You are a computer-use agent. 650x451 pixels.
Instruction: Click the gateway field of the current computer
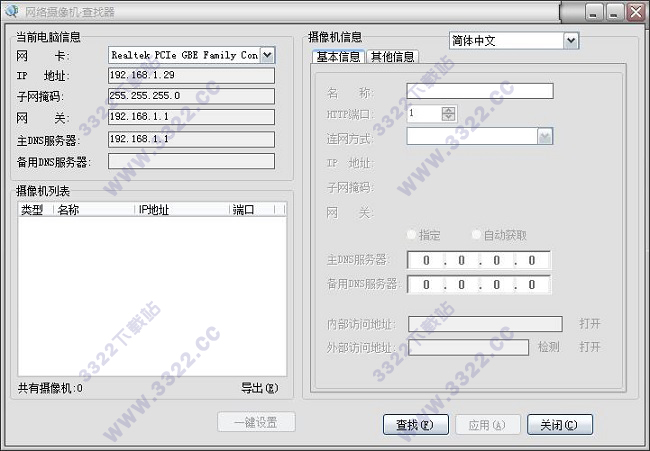pyautogui.click(x=191, y=117)
